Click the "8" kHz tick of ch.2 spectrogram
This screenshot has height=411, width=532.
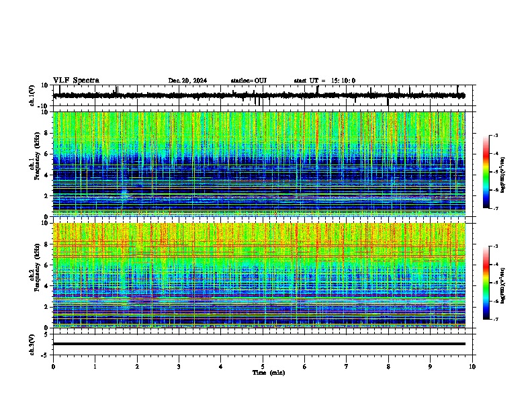pyautogui.click(x=46, y=244)
